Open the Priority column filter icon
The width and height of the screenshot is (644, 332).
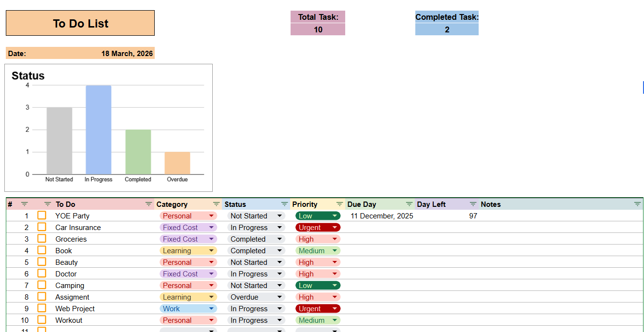(x=340, y=204)
